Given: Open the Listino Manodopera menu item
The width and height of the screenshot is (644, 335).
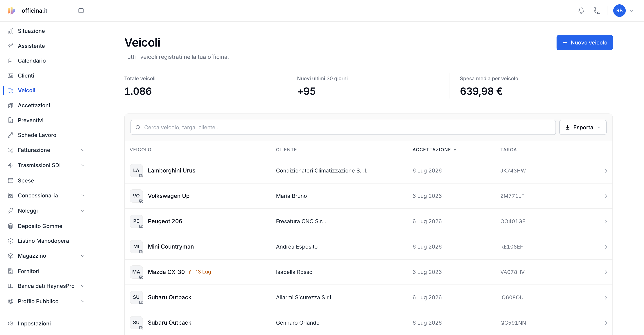Looking at the screenshot, I should point(47,241).
